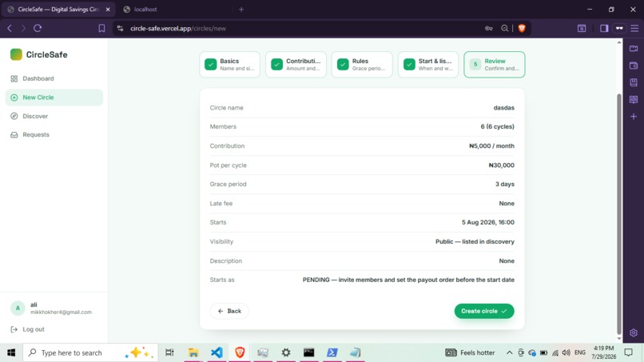Open volume control in system tray

[x=566, y=352]
